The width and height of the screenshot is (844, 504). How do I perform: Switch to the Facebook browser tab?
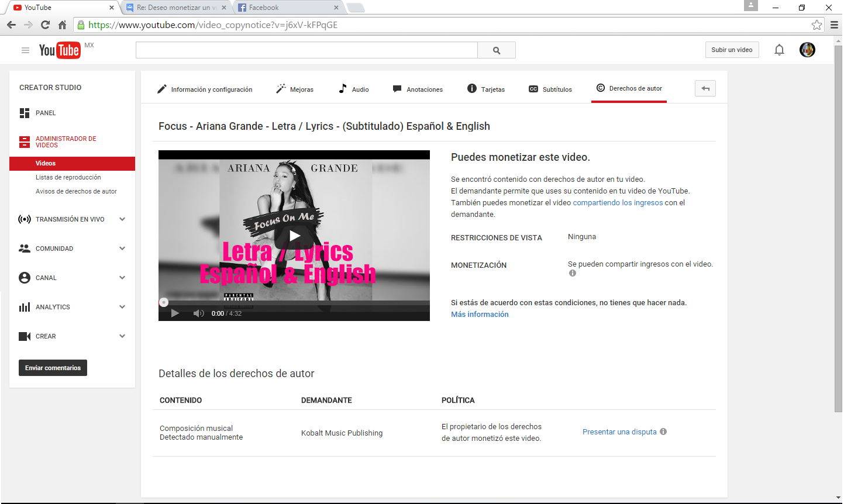[288, 8]
